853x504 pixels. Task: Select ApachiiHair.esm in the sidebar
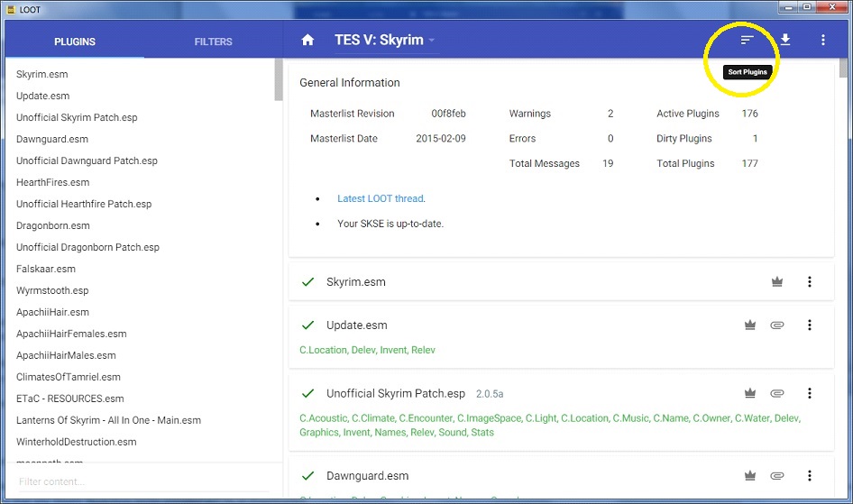(x=52, y=312)
